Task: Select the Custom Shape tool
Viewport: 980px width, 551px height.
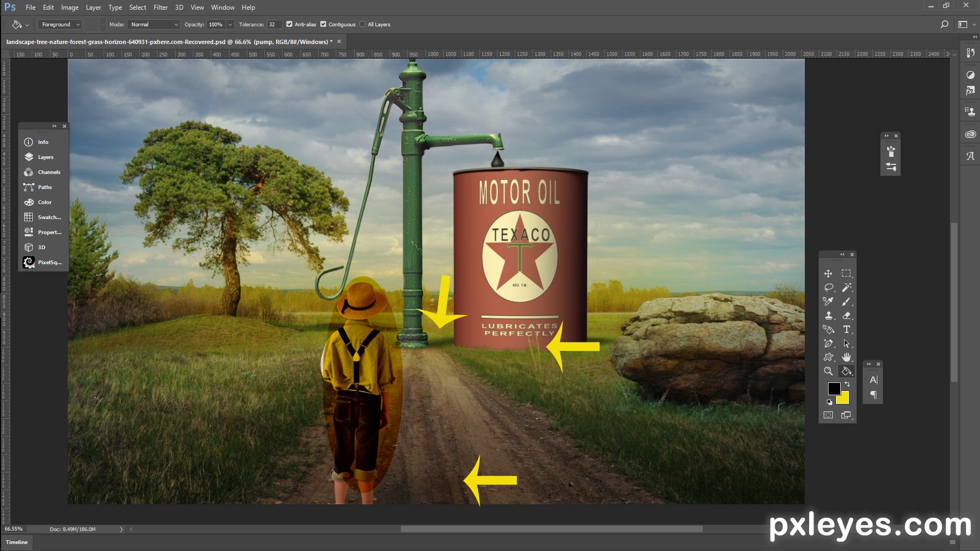Action: pos(828,357)
